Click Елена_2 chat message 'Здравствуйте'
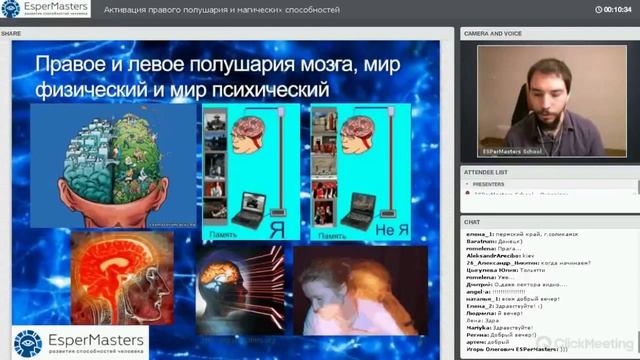Screen dimensions: 640x360 click(504, 306)
